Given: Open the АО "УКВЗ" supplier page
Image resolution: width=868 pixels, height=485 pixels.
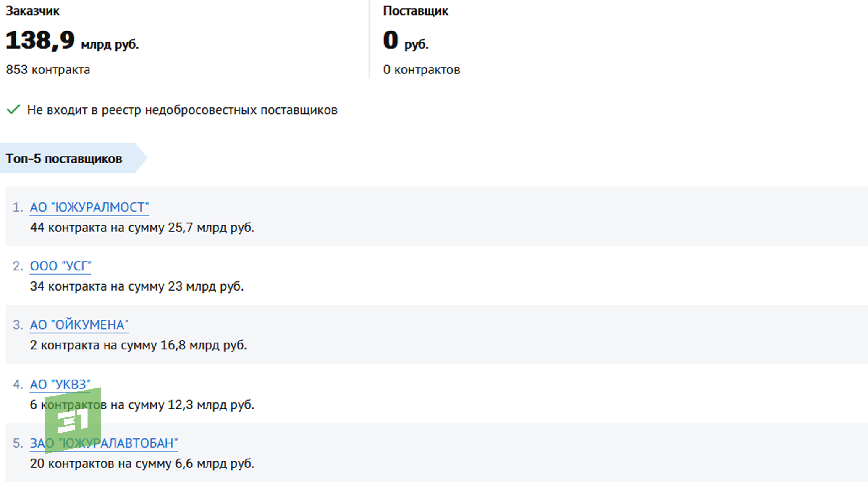Looking at the screenshot, I should tap(60, 384).
